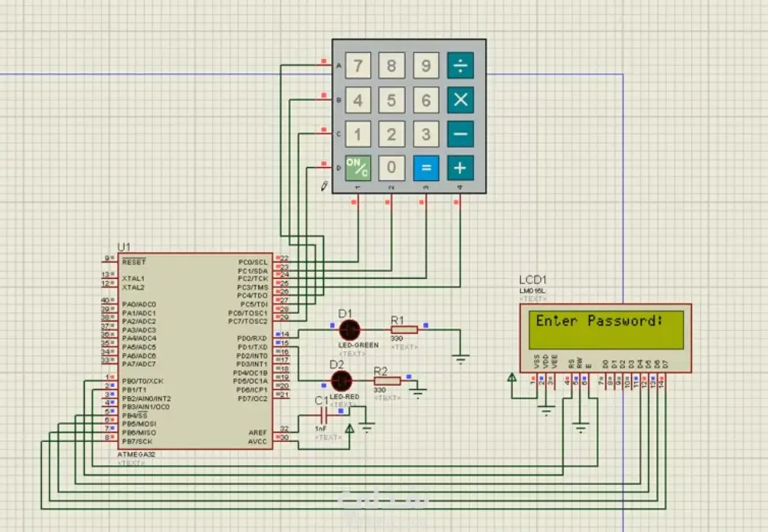Select the R1 resistor
Screen dimensions: 768x532
click(x=404, y=330)
